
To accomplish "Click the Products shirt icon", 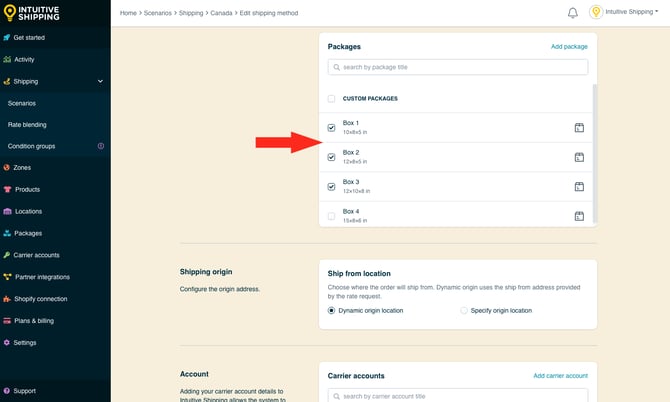I will click(x=7, y=189).
